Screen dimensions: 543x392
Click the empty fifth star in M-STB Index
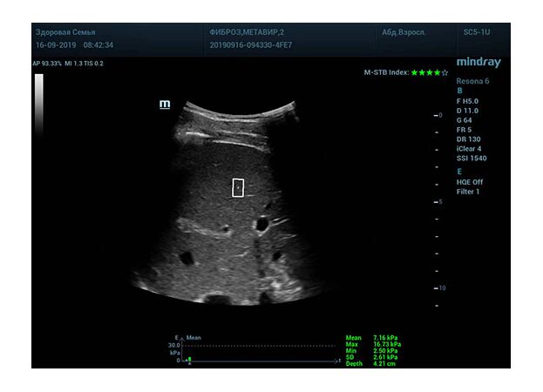[445, 72]
